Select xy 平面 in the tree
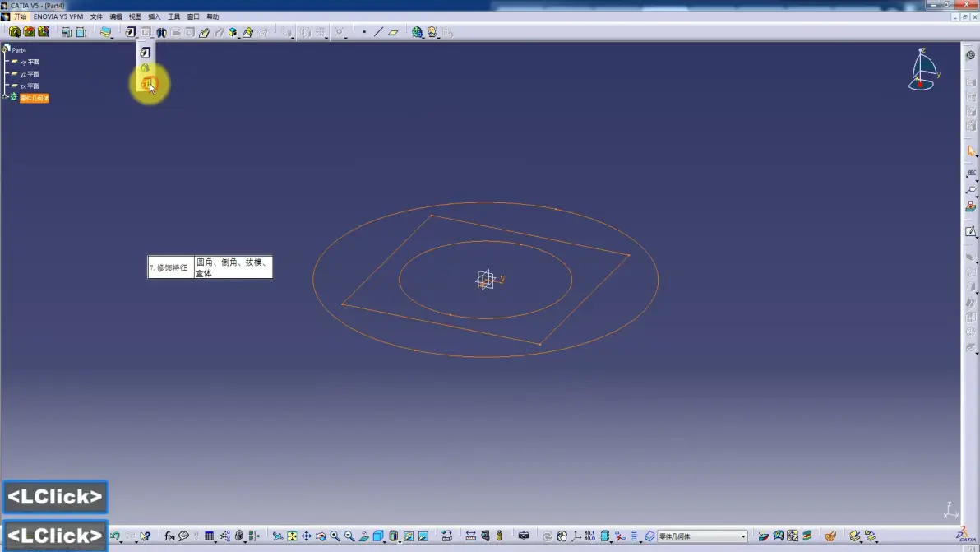This screenshot has width=980, height=552. pyautogui.click(x=30, y=62)
